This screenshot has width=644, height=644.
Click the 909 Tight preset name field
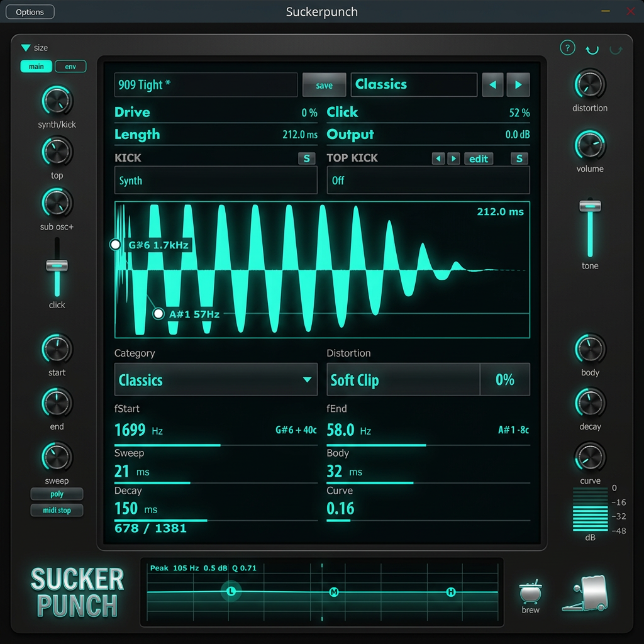pyautogui.click(x=206, y=85)
